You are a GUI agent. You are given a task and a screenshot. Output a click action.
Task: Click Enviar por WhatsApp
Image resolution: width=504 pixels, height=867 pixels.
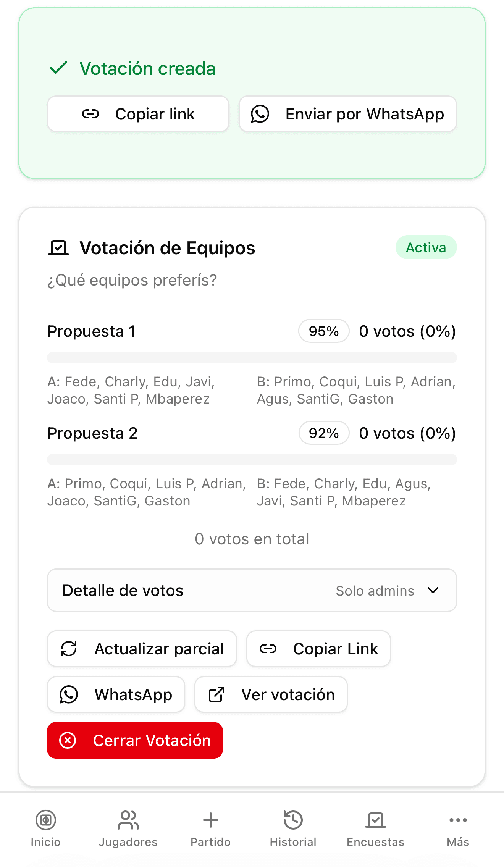[347, 114]
